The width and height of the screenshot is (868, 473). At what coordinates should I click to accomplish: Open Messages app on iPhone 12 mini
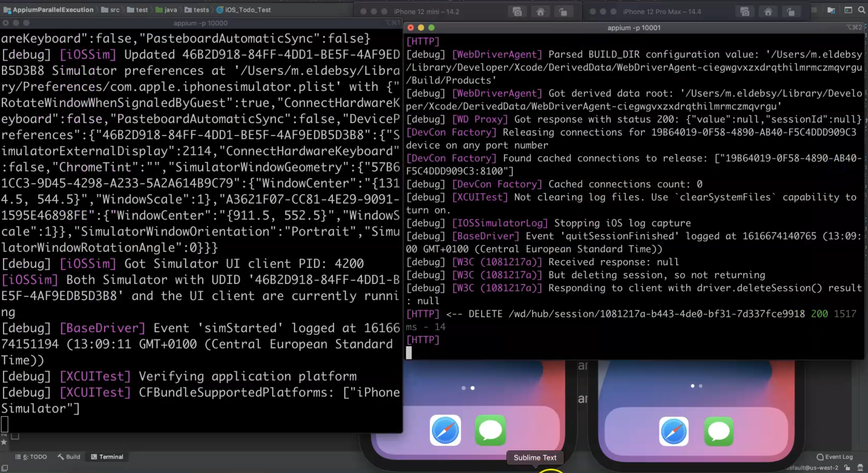coord(490,430)
